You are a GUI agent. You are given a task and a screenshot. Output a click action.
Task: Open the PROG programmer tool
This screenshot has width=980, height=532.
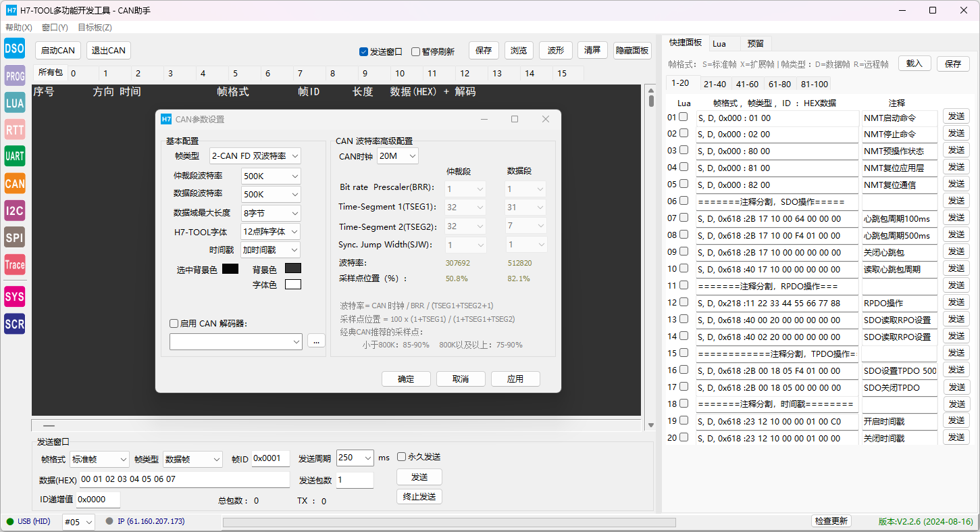click(14, 76)
